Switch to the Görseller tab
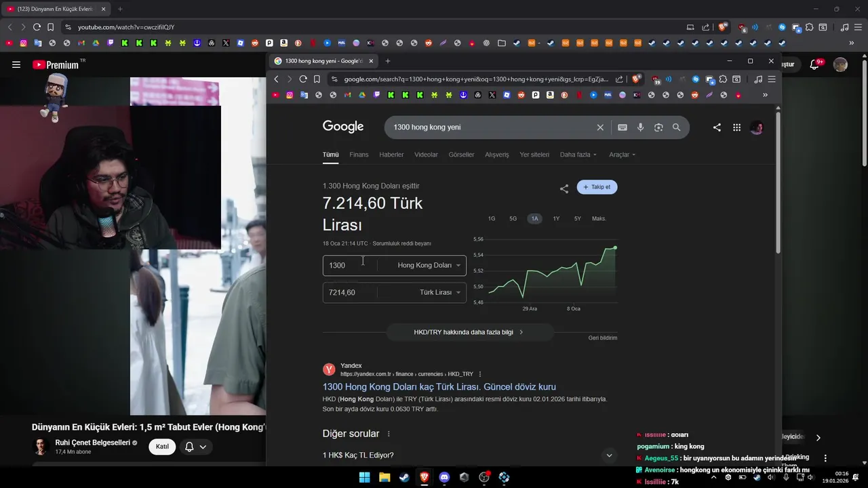The width and height of the screenshot is (868, 488). [461, 155]
